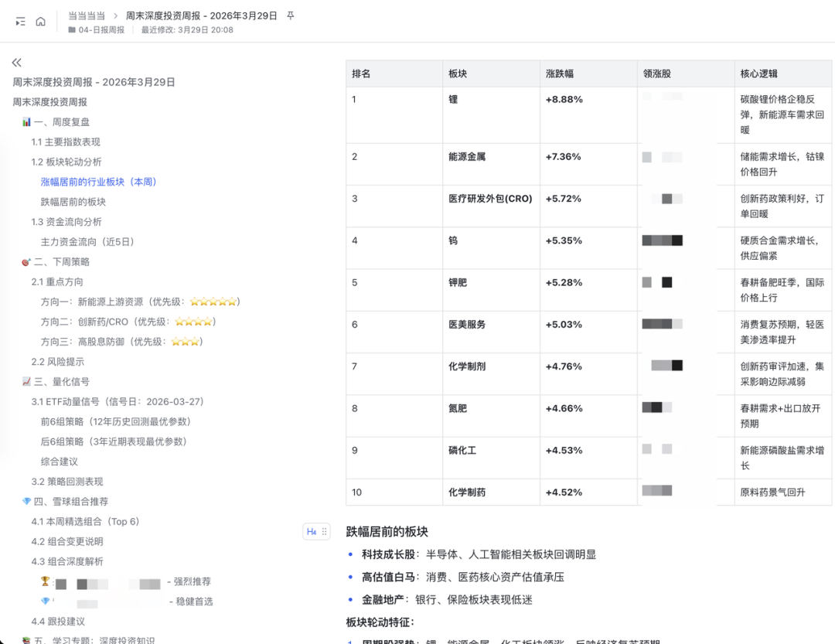Select 周末深度投资周报 outline heading
This screenshot has height=644, width=835.
50,102
